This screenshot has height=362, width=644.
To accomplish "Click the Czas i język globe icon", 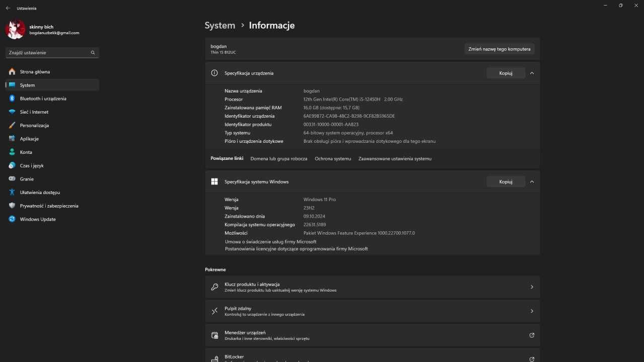I will point(12,165).
